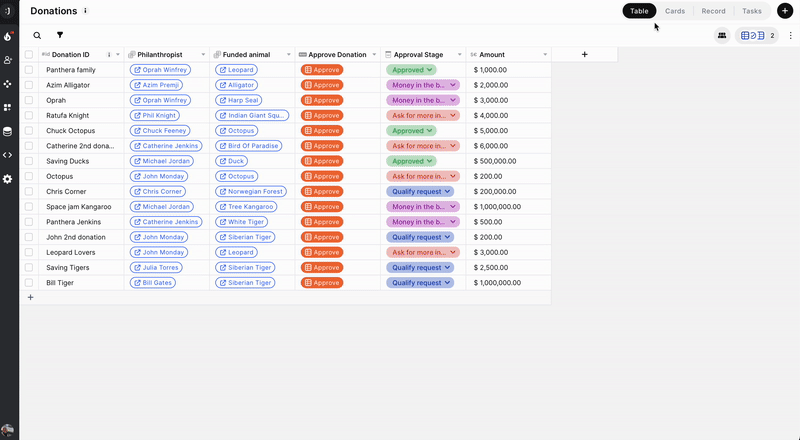Click the four-dots icon in the left sidebar
This screenshot has width=800, height=440.
point(8,84)
